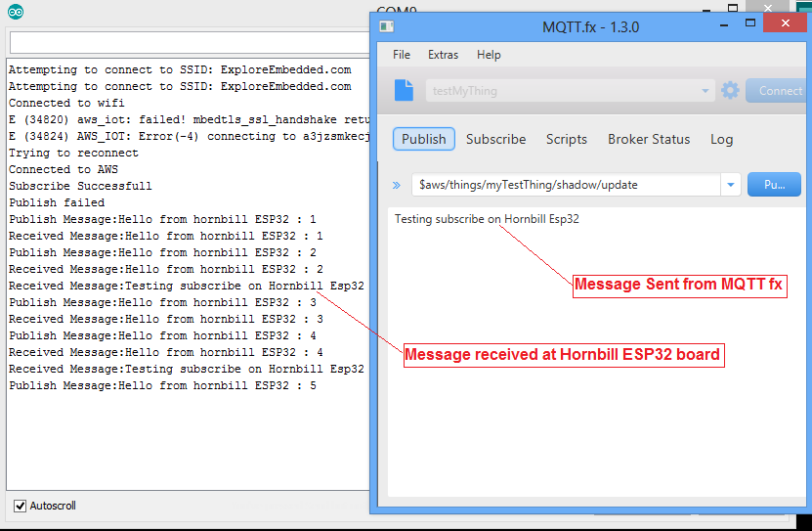Expand the testMyThing profile dropdown
The image size is (812, 531).
(x=705, y=91)
